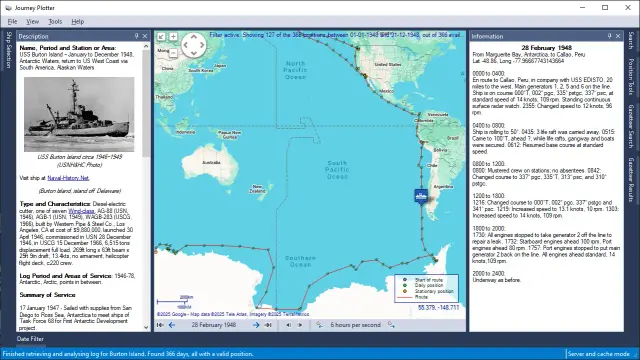Click the '0400 to 0800' log entry heading
This screenshot has height=360, width=640.
tap(489, 126)
